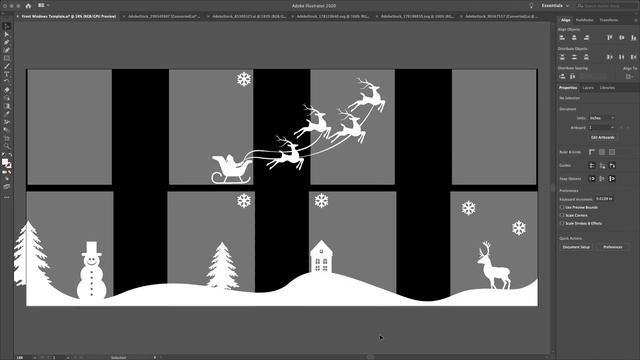Open the Units dropdown
The width and height of the screenshot is (640, 360).
click(x=602, y=118)
